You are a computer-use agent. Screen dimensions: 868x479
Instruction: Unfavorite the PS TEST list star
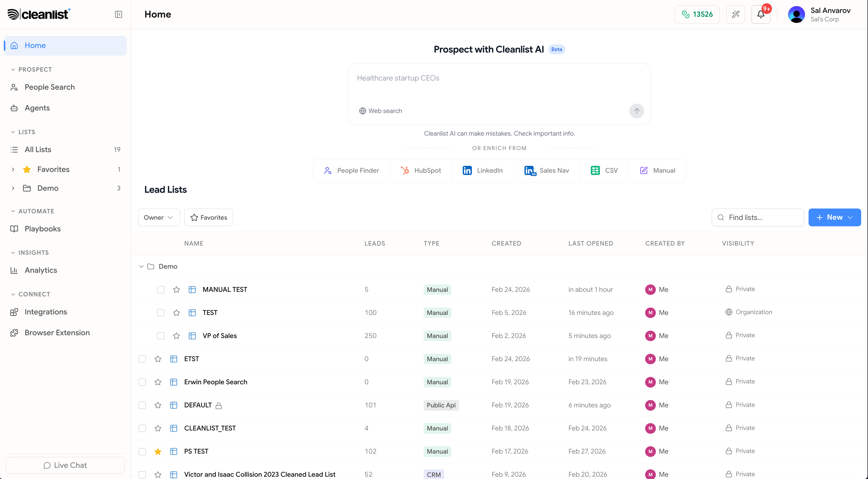pos(158,451)
